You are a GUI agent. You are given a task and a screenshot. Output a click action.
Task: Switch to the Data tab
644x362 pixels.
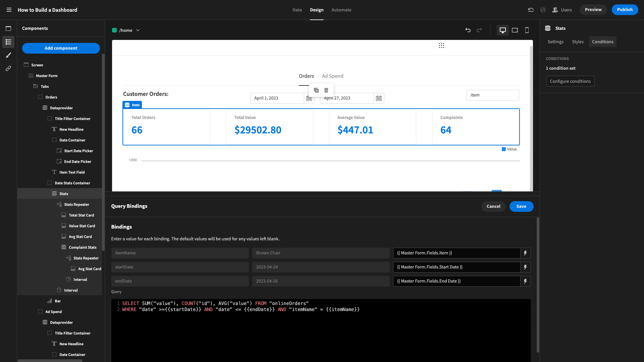[297, 10]
